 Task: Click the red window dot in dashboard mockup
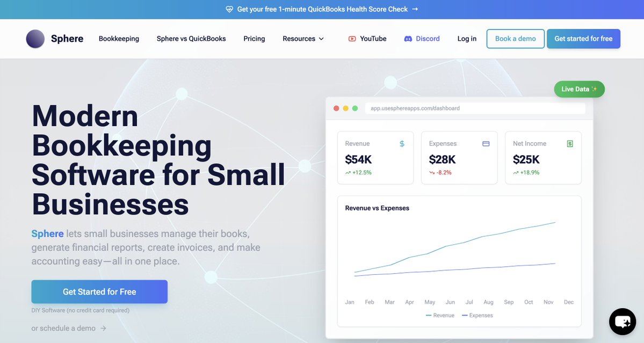(x=336, y=108)
